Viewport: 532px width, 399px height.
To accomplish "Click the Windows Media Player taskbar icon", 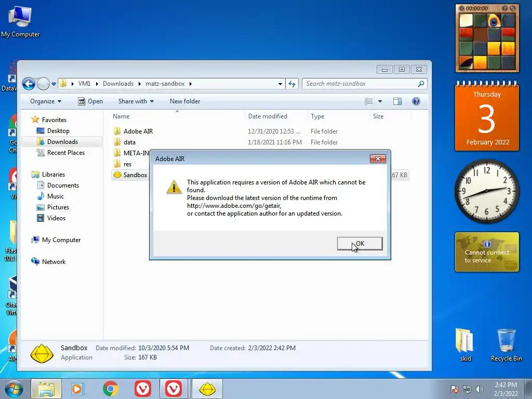I will coord(77,389).
